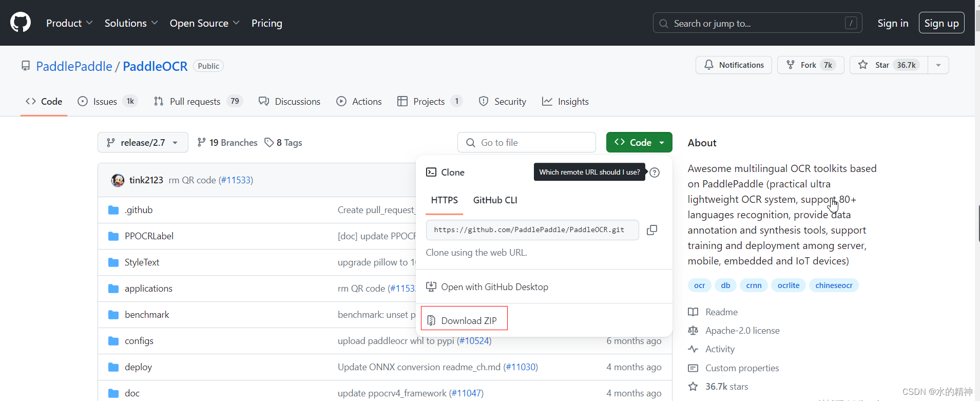Focus the Search or jump to field

(757, 23)
